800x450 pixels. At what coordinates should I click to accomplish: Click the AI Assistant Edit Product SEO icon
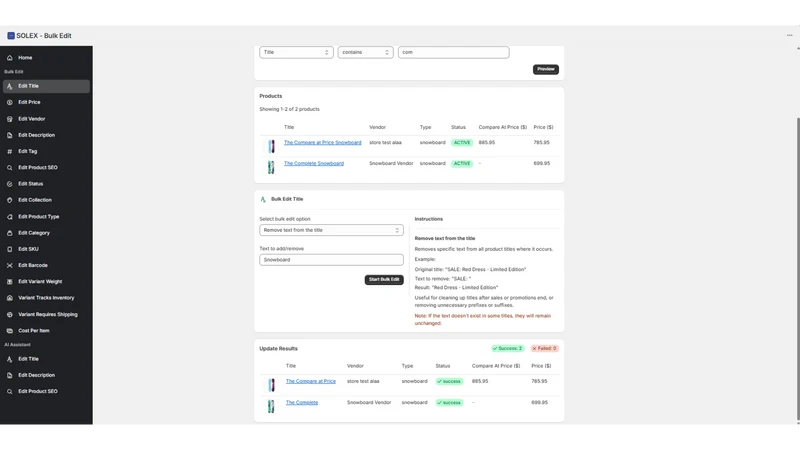[x=10, y=391]
